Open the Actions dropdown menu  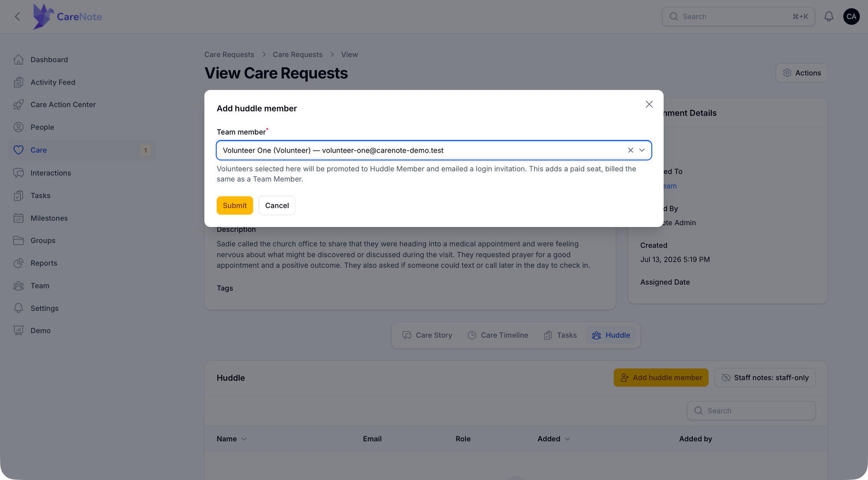coord(802,73)
